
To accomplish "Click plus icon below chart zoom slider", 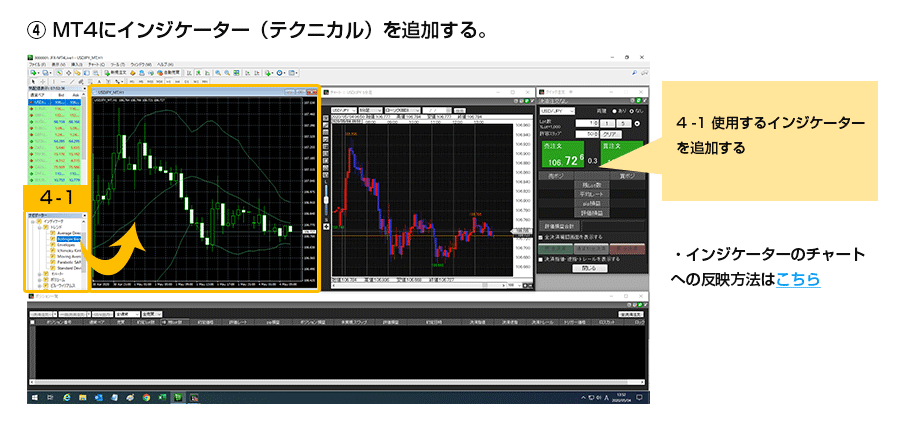I will click(x=326, y=227).
